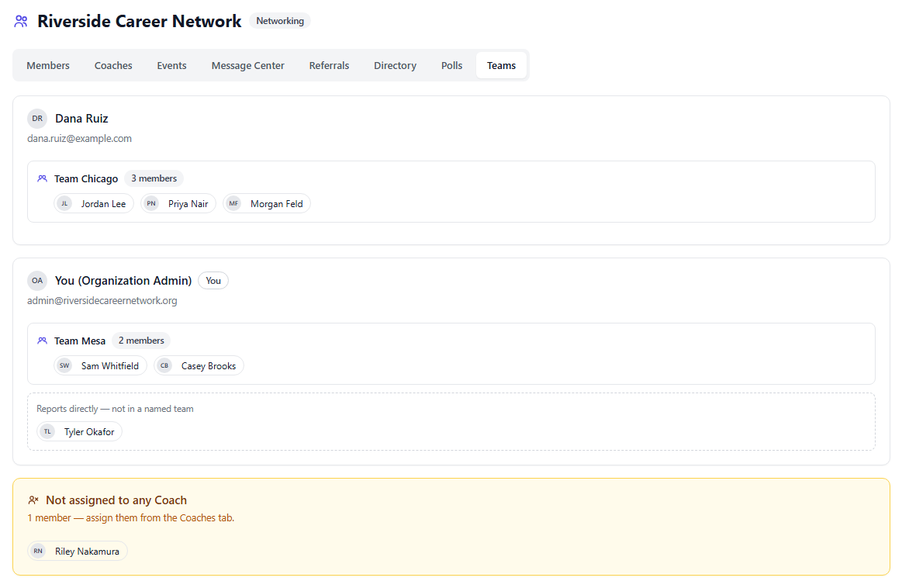Click the name Sam Whitfield
The height and width of the screenshot is (588, 902).
[x=110, y=366]
